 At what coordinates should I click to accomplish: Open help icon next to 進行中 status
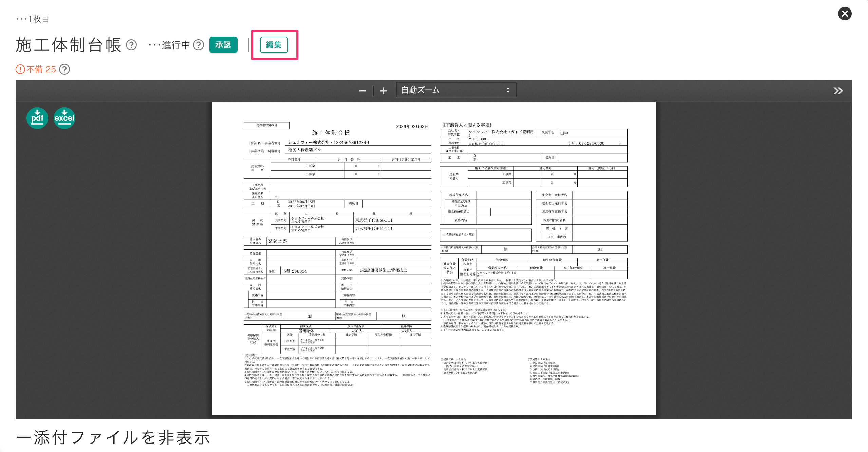199,45
